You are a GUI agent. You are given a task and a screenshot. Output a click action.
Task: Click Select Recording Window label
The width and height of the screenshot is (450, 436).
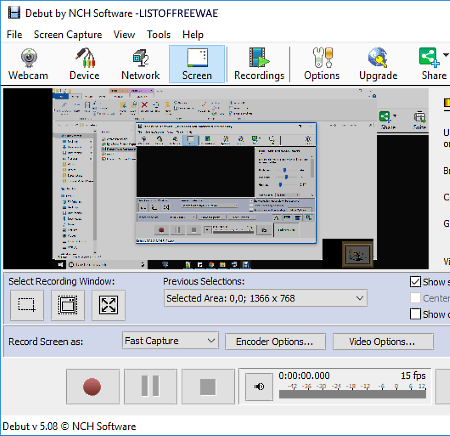[x=62, y=282]
